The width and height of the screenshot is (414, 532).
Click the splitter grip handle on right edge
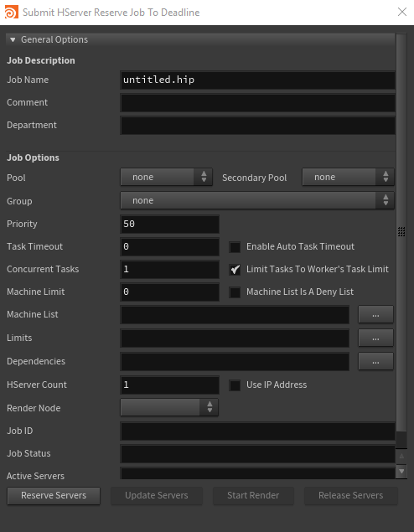point(401,231)
